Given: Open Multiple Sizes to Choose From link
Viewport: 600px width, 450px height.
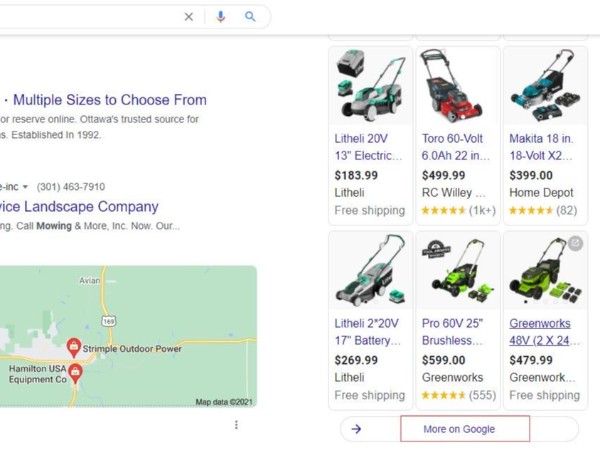Looking at the screenshot, I should point(110,100).
